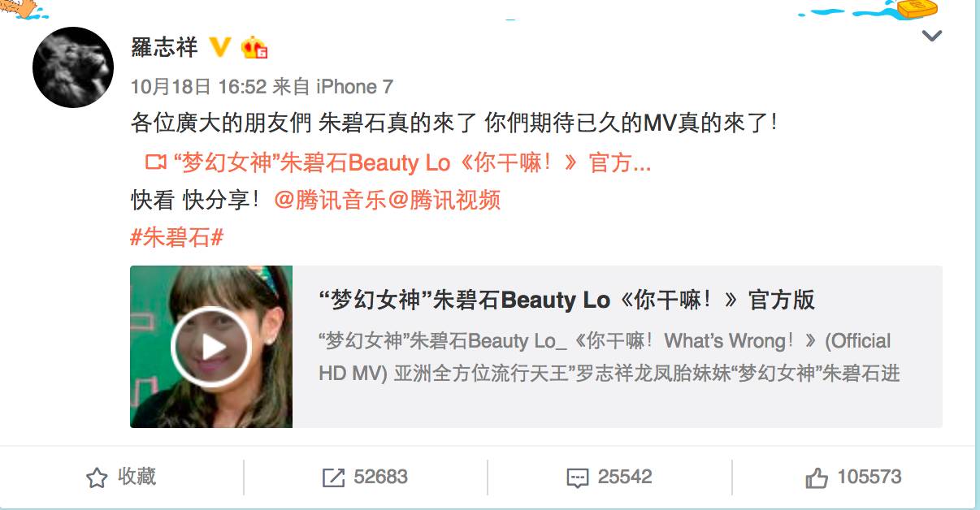Expand the post options chevron menu
This screenshot has width=980, height=510.
(931, 36)
